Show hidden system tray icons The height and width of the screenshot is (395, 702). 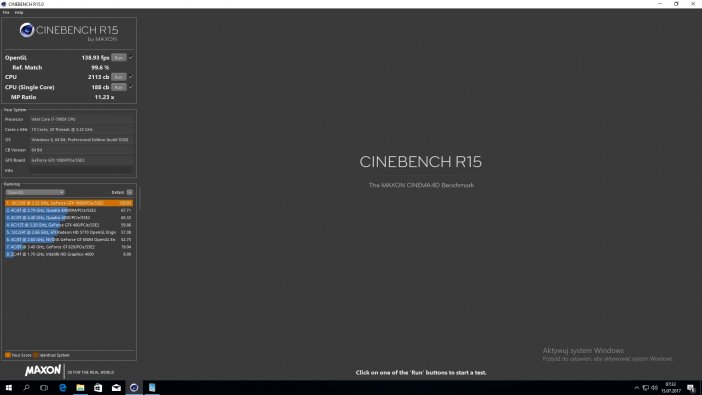pos(637,388)
